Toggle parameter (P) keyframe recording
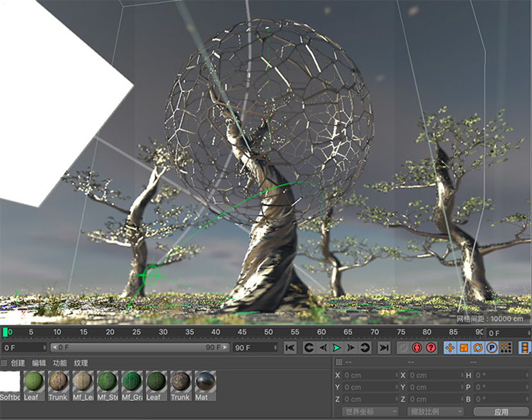Viewport: 532px width, 420px height. click(x=492, y=348)
